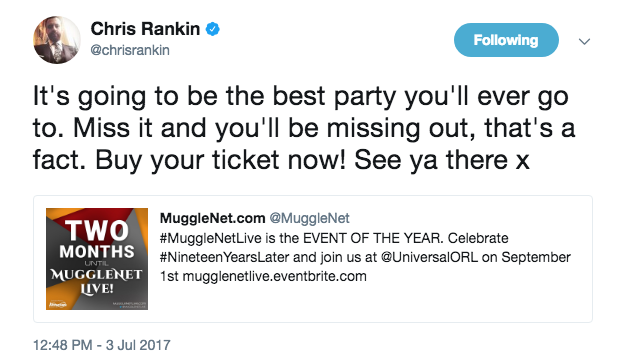The width and height of the screenshot is (621, 364).
Task: Toggle the blue Following button
Action: (506, 40)
